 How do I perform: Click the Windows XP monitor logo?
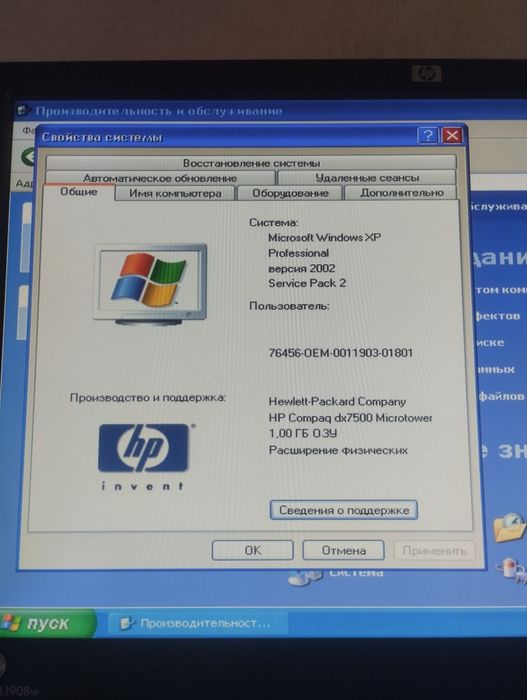(151, 283)
